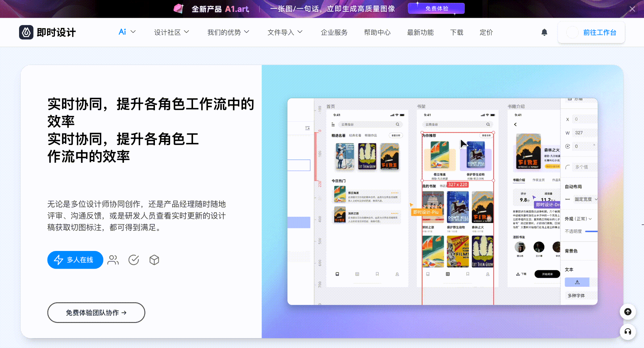Select the 3D cube icon tab
Image resolution: width=644 pixels, height=348 pixels.
pos(154,260)
